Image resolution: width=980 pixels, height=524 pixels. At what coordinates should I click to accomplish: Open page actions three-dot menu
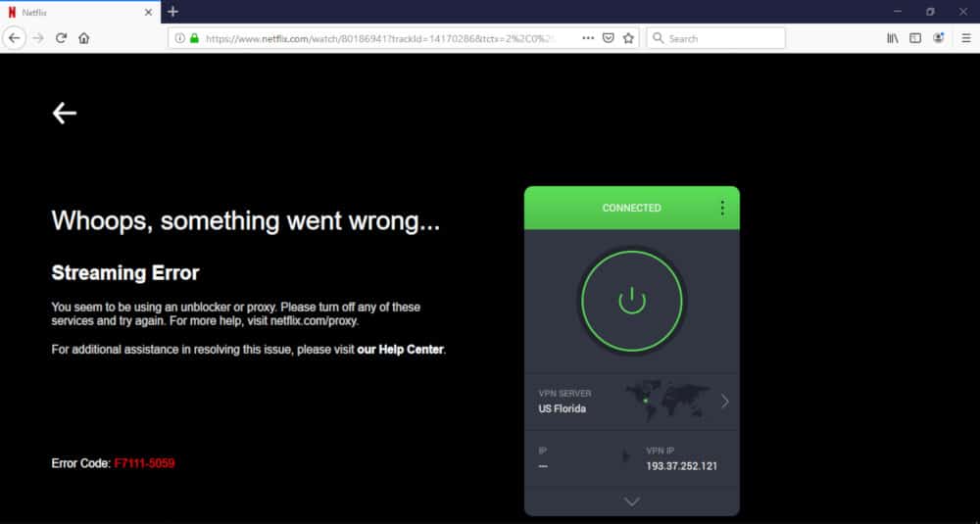click(x=588, y=38)
